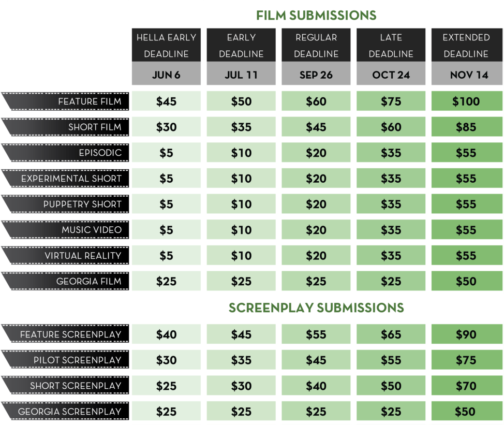Screen dimensions: 504x425
Task: Click the $45 Feature Film Hella Early price
Action: [166, 101]
